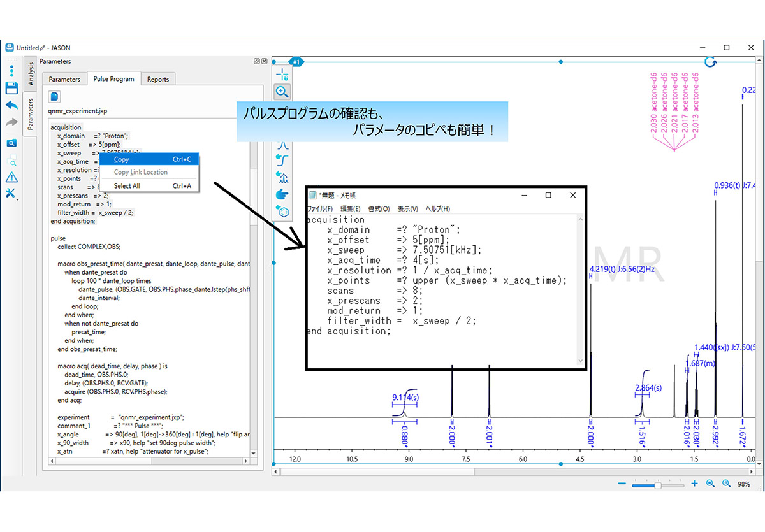Select the pointing hand tool

282,193
